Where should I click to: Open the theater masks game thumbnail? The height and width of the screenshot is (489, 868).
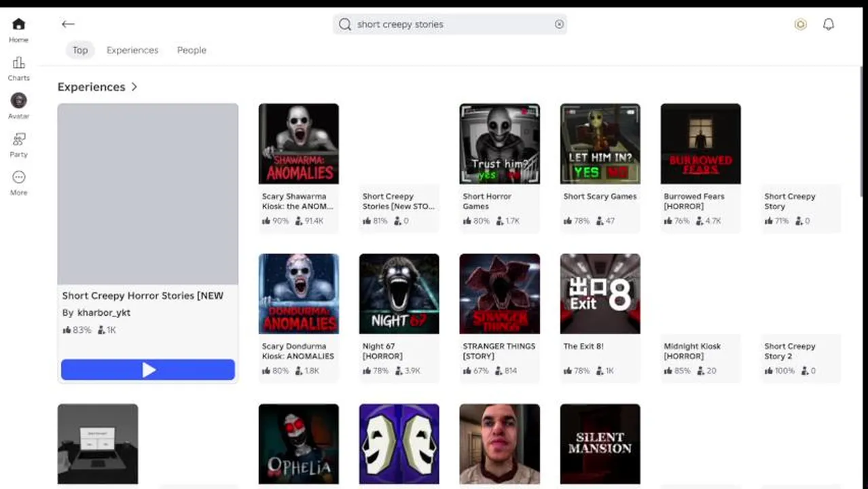click(399, 444)
